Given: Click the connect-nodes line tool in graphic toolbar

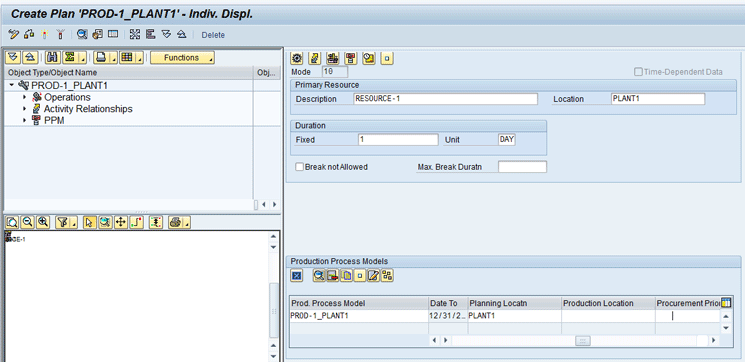Looking at the screenshot, I should pos(136,222).
